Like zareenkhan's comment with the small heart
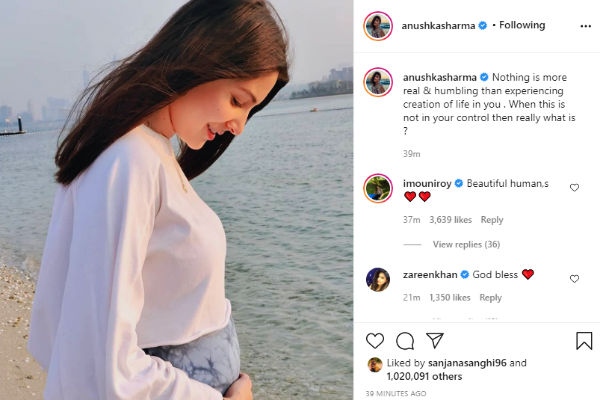 click(x=574, y=279)
